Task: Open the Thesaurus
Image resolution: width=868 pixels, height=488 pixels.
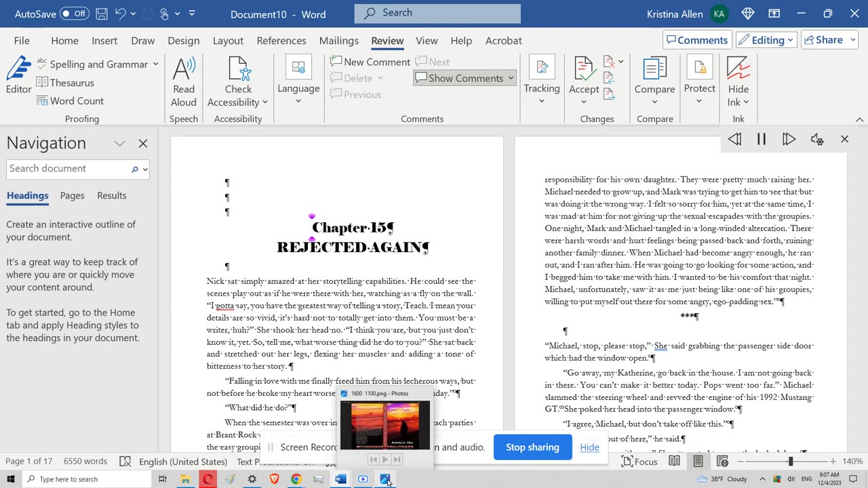Action: point(65,83)
